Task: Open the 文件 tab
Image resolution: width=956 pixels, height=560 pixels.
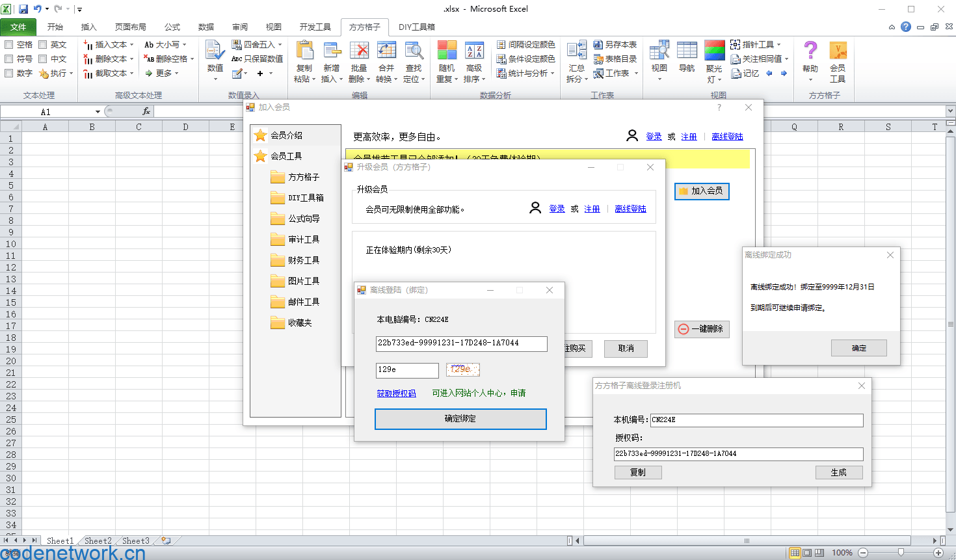Action: tap(19, 27)
